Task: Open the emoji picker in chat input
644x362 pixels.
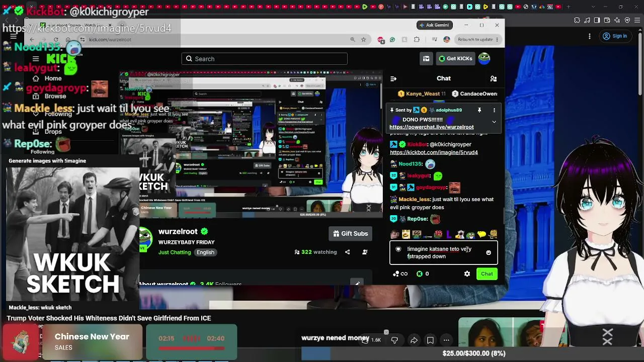Action: click(489, 253)
